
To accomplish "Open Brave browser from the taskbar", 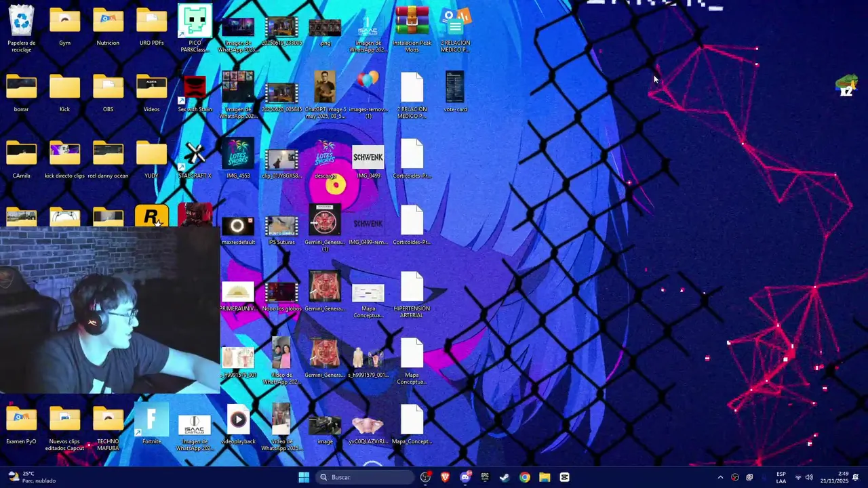I will click(445, 477).
